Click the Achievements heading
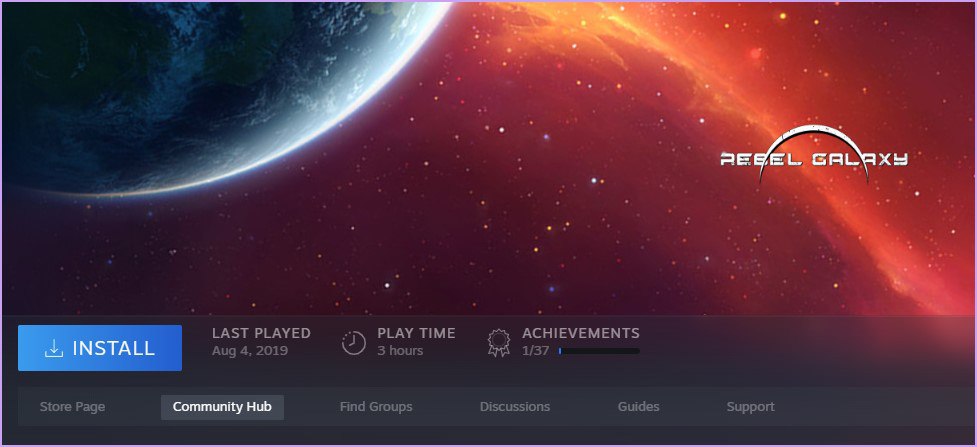Screen dimensions: 977x447 pos(581,334)
